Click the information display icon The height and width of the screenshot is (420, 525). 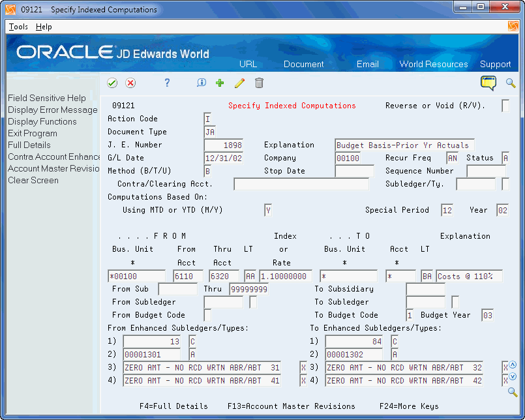(x=202, y=83)
